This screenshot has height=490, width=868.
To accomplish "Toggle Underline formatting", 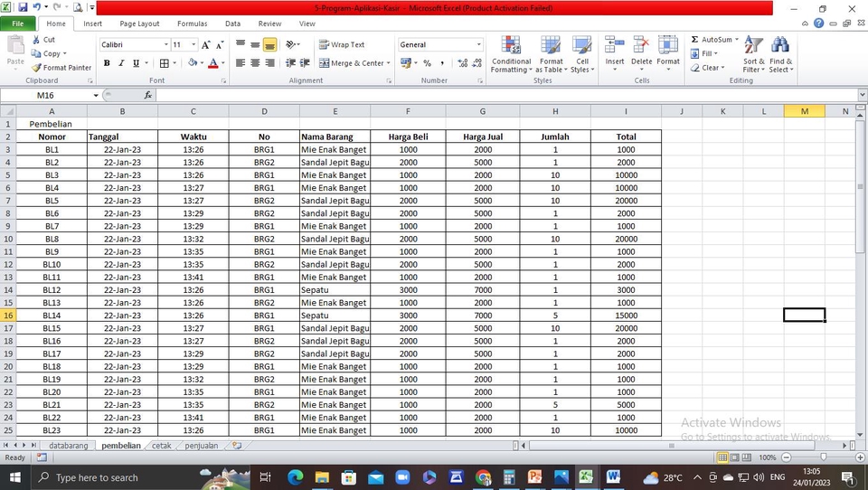I will 136,63.
